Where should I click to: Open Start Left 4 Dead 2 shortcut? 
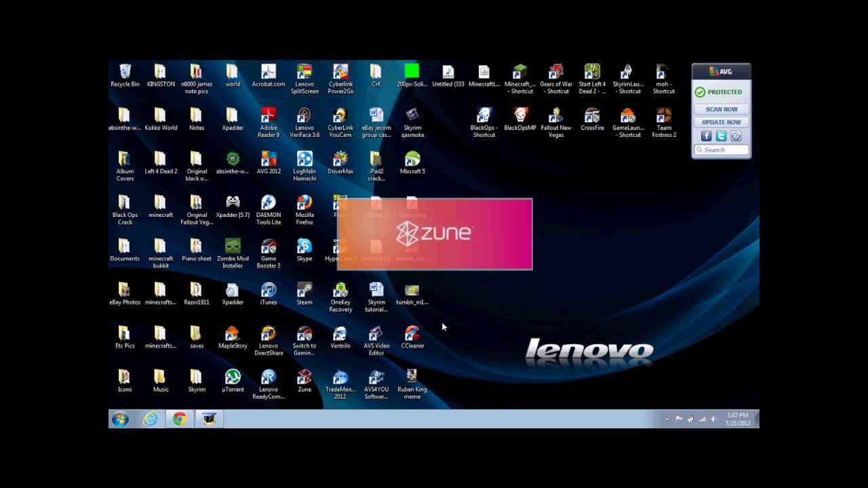592,79
